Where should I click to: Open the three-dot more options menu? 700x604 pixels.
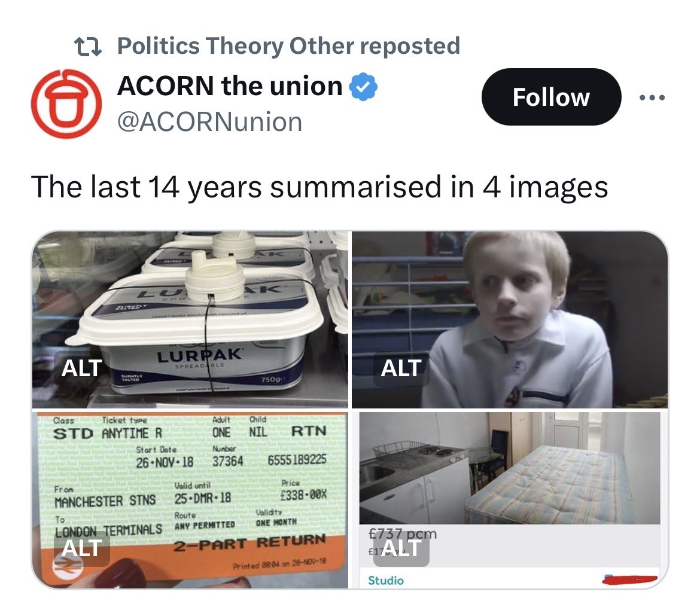coord(652,97)
